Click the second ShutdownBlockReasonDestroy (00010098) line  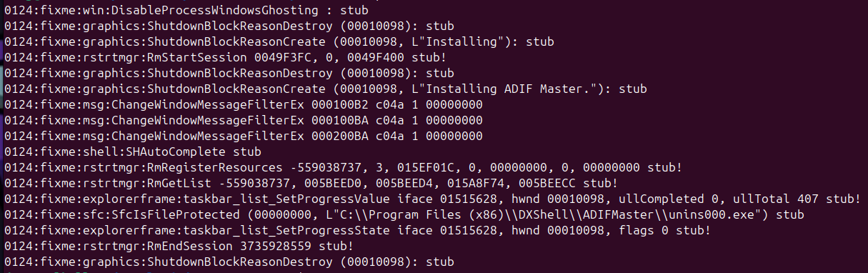point(229,73)
